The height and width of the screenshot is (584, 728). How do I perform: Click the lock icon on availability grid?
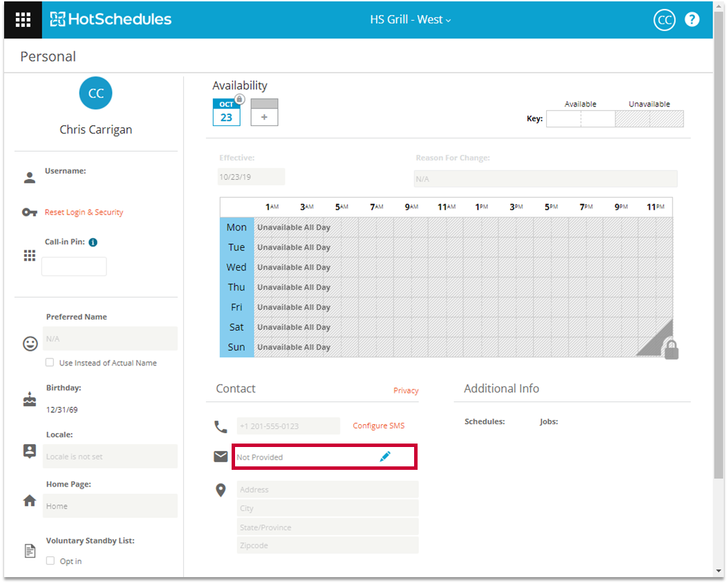(x=670, y=348)
